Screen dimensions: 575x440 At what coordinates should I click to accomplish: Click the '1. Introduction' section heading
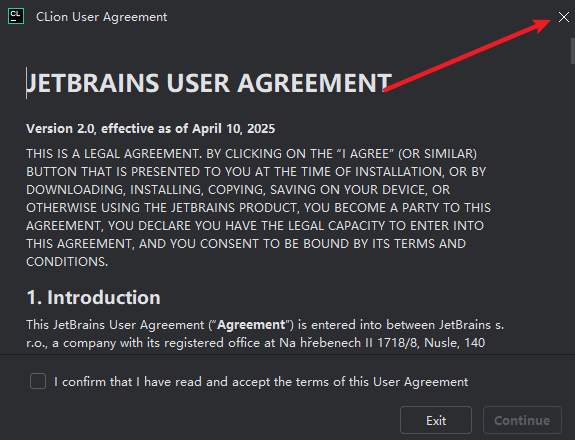coord(94,297)
